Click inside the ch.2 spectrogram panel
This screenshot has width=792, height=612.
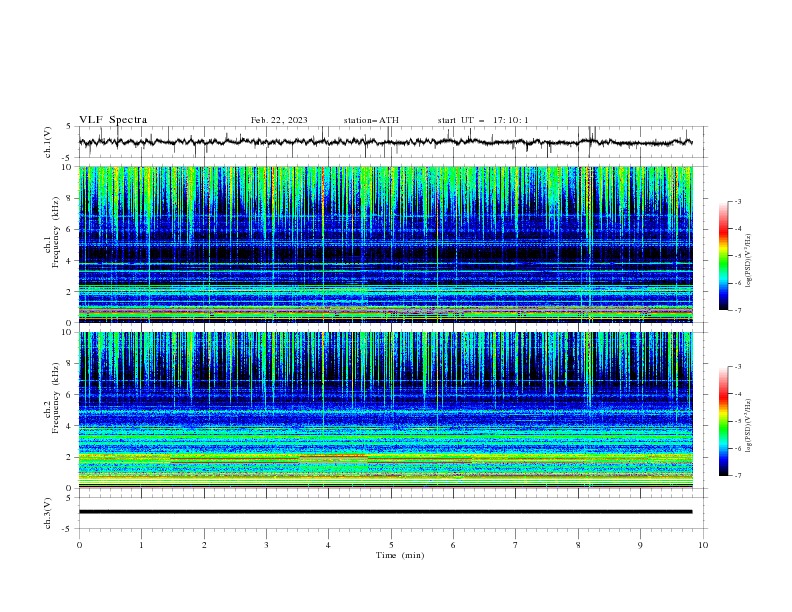(385, 410)
